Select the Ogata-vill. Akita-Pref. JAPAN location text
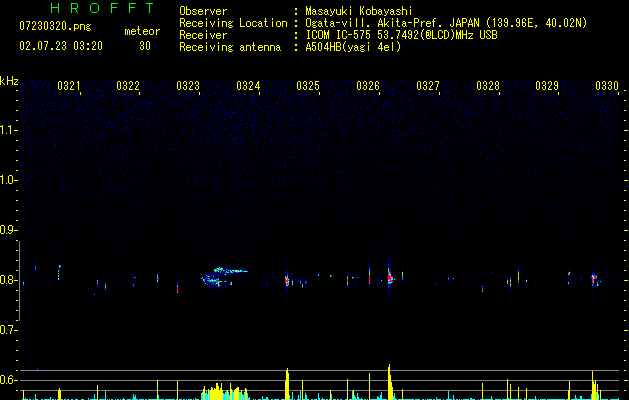Screen dimensions: 629x400 (x=446, y=23)
